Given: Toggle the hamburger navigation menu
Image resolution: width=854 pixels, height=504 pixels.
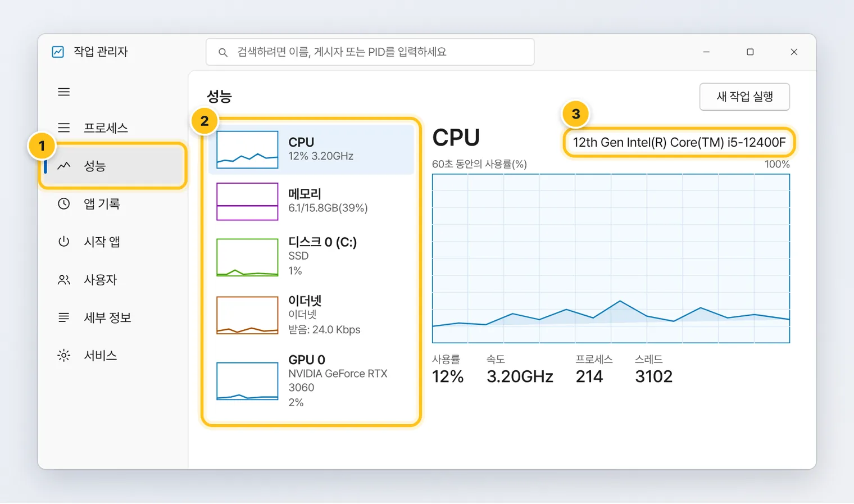Looking at the screenshot, I should [x=64, y=92].
